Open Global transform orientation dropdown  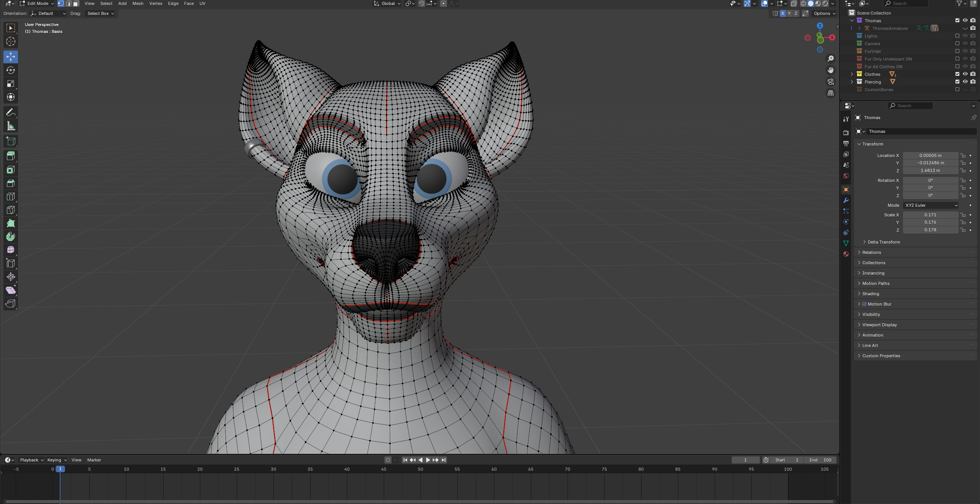point(387,3)
